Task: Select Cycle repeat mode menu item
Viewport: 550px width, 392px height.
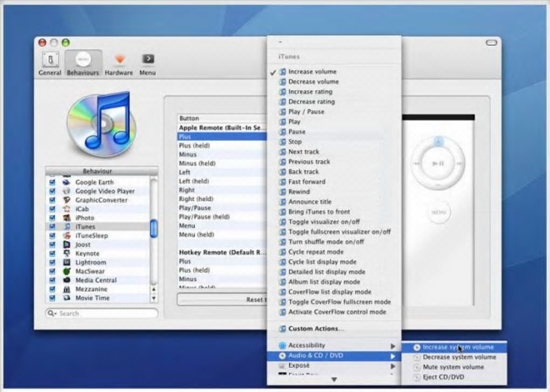Action: 334,252
